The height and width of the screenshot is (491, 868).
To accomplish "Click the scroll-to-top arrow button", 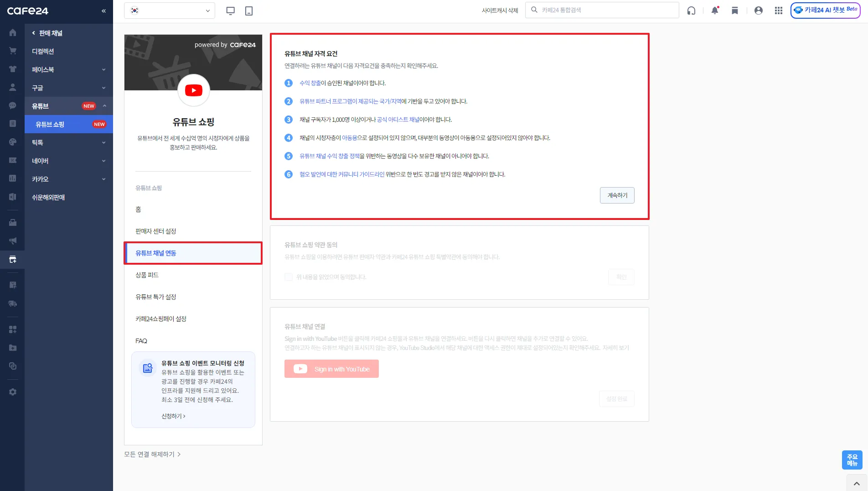I will [x=857, y=483].
